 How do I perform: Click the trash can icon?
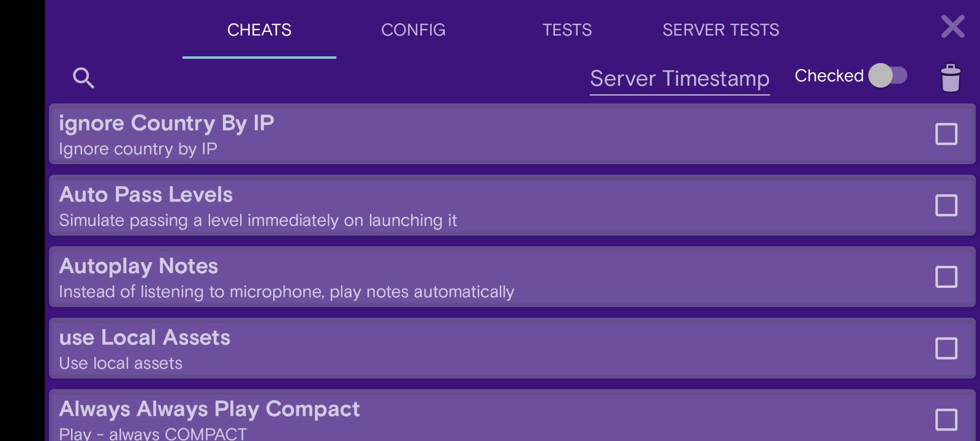pyautogui.click(x=950, y=78)
